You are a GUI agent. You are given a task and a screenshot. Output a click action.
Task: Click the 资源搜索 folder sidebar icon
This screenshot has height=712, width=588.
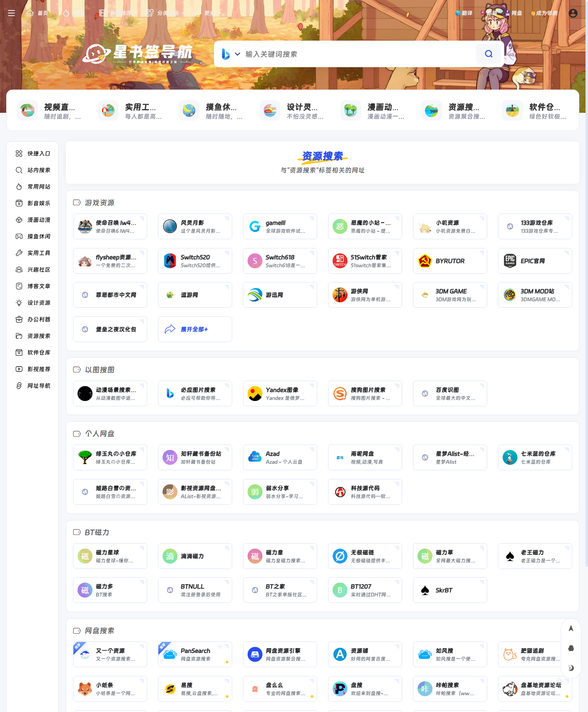coord(19,336)
